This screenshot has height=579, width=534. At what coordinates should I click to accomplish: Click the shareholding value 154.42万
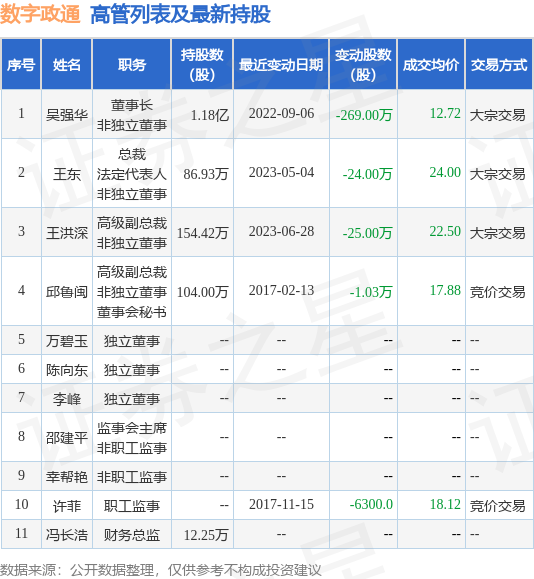(x=202, y=233)
